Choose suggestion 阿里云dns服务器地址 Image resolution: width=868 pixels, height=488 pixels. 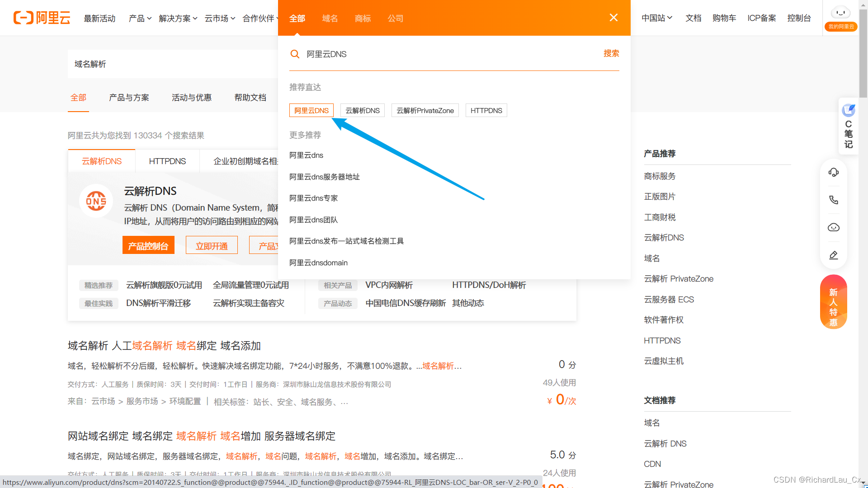point(325,177)
